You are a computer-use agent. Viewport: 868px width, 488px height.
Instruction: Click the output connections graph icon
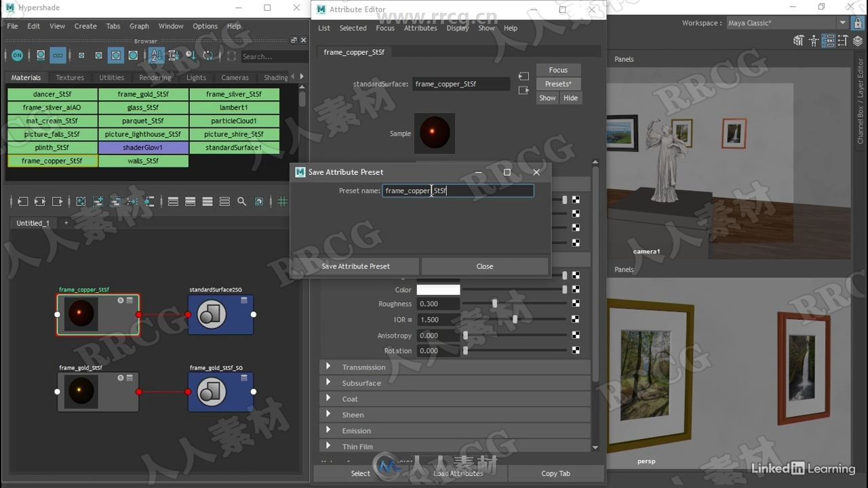point(57,201)
